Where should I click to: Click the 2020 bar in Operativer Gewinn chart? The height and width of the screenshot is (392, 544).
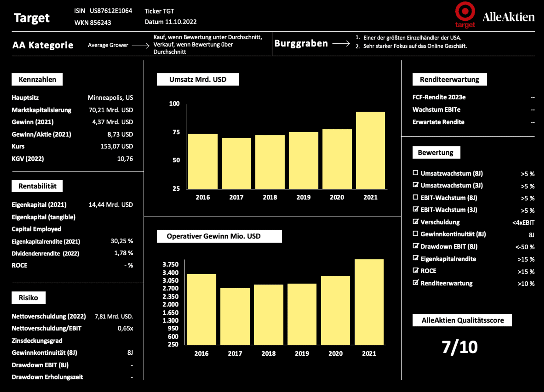(335, 310)
